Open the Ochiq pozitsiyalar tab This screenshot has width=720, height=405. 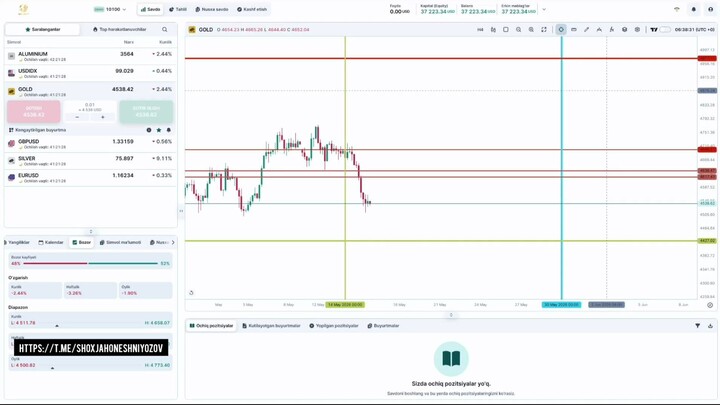tap(211, 326)
